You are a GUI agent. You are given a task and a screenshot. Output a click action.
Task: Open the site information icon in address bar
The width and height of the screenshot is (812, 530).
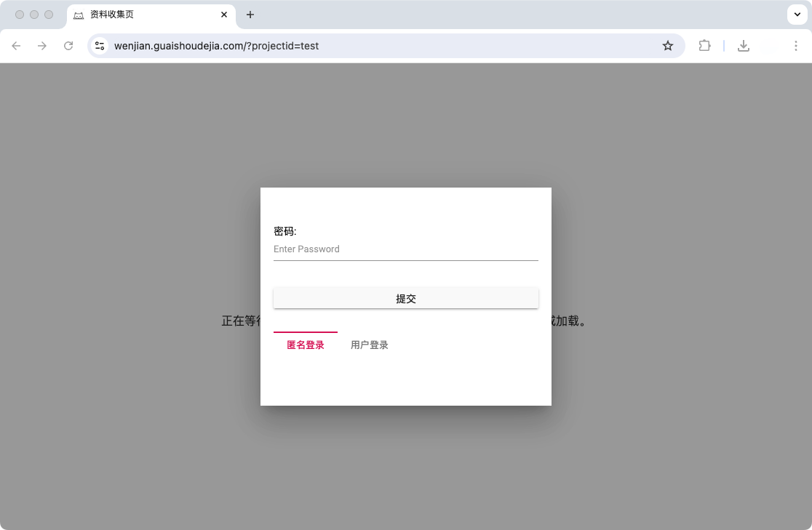point(100,46)
